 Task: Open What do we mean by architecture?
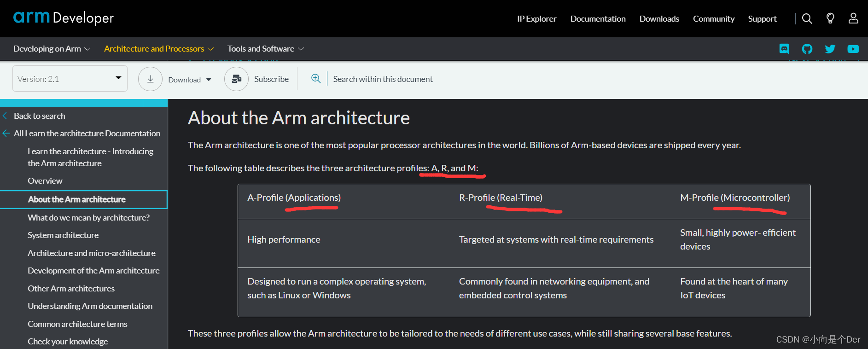click(x=88, y=218)
